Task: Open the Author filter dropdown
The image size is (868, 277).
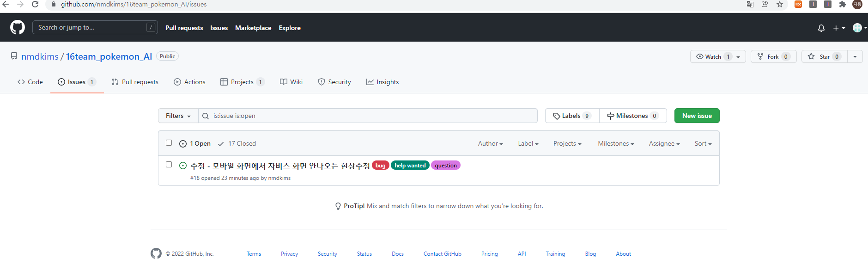Action: click(x=491, y=143)
